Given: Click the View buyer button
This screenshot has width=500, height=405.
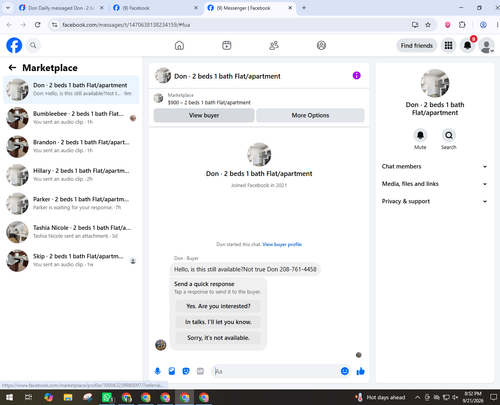Looking at the screenshot, I should click(x=204, y=115).
